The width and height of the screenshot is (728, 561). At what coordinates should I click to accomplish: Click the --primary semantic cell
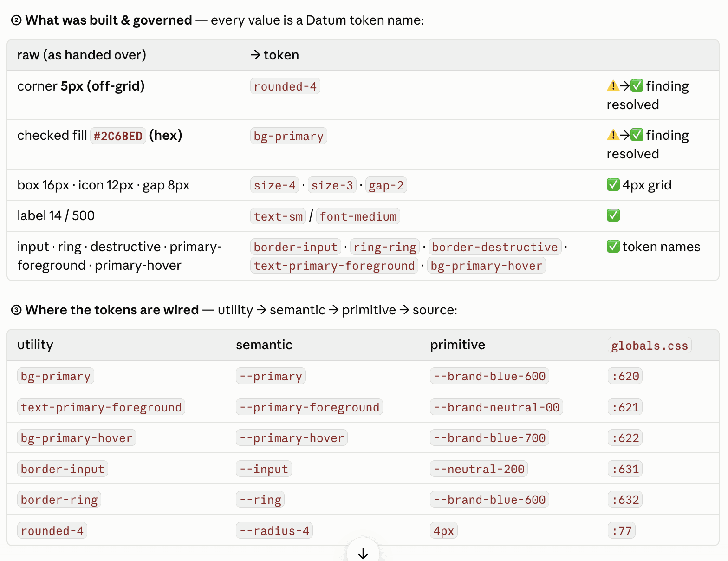[271, 376]
